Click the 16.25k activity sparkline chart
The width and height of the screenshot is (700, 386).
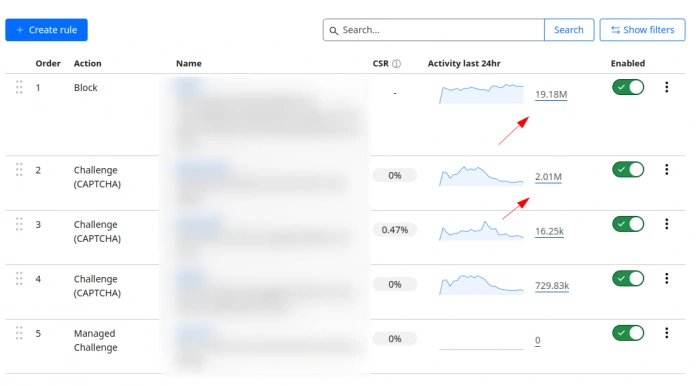pyautogui.click(x=481, y=230)
